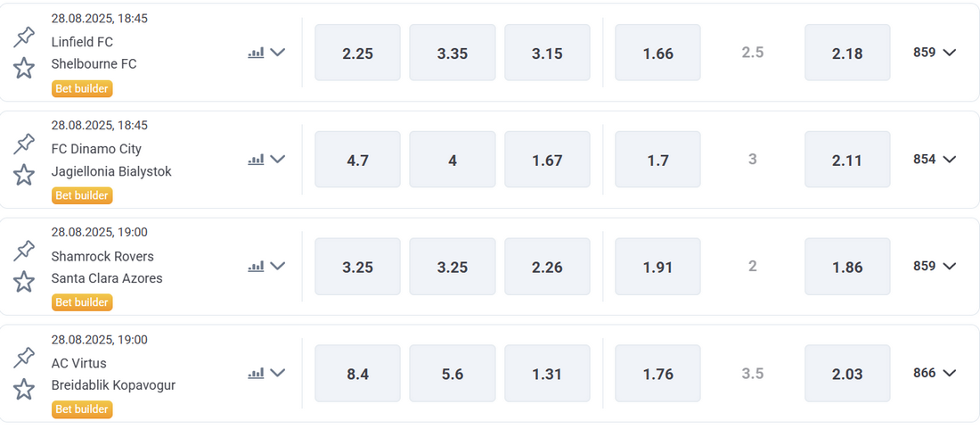This screenshot has width=980, height=429.
Task: Select odds 2.25 for Linfield FC win
Action: [x=357, y=53]
